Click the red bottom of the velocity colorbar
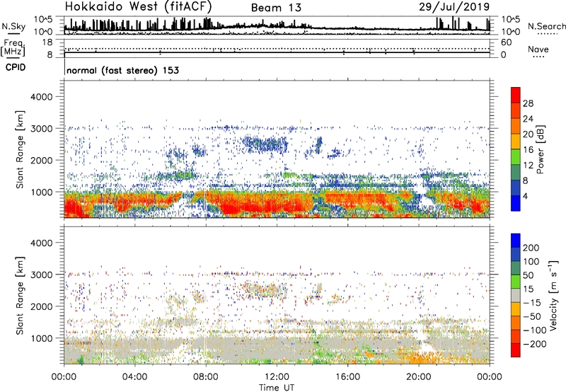The width and height of the screenshot is (566, 392). coord(516,350)
